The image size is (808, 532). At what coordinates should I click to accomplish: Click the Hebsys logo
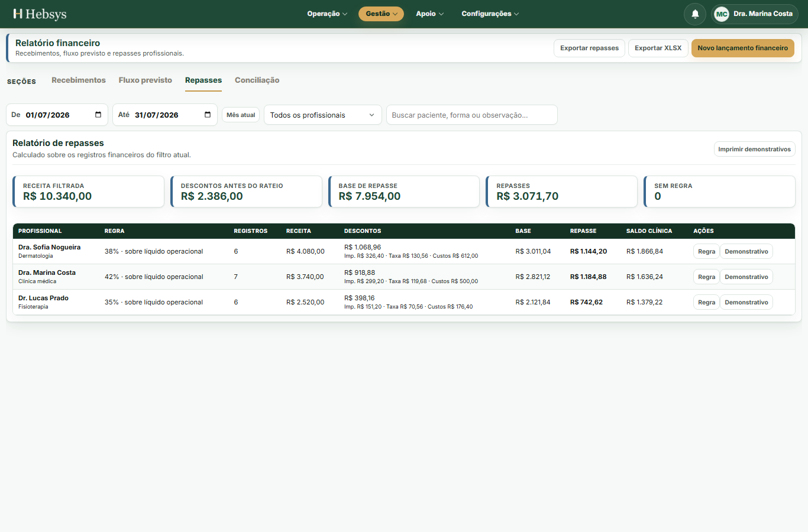(40, 14)
